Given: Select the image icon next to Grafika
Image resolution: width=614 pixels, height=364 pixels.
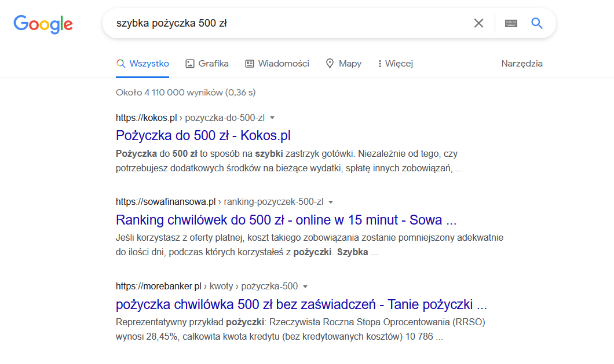Looking at the screenshot, I should coord(191,63).
